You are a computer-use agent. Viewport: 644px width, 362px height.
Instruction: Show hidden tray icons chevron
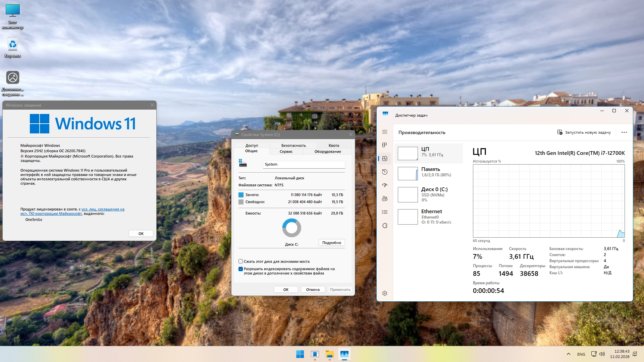point(568,354)
